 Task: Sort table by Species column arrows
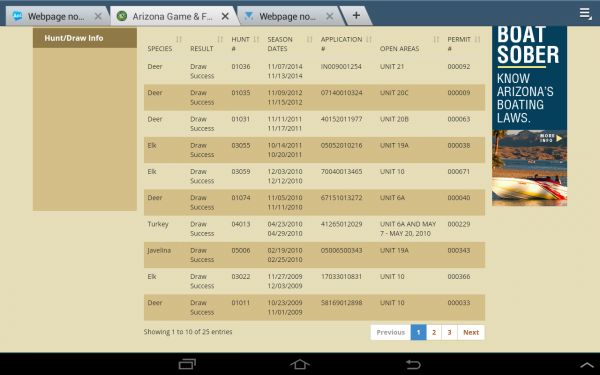pos(179,39)
